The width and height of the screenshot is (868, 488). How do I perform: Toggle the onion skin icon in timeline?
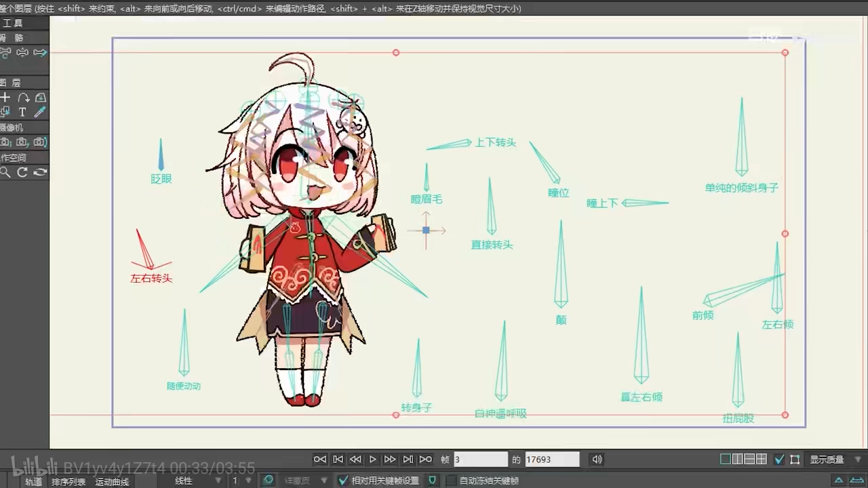click(x=269, y=481)
